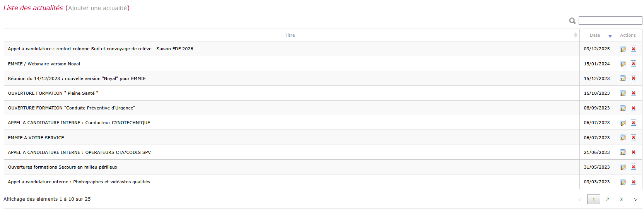Edit the 'Appel à candidature : renfort colonne Sud' entry

(623, 49)
